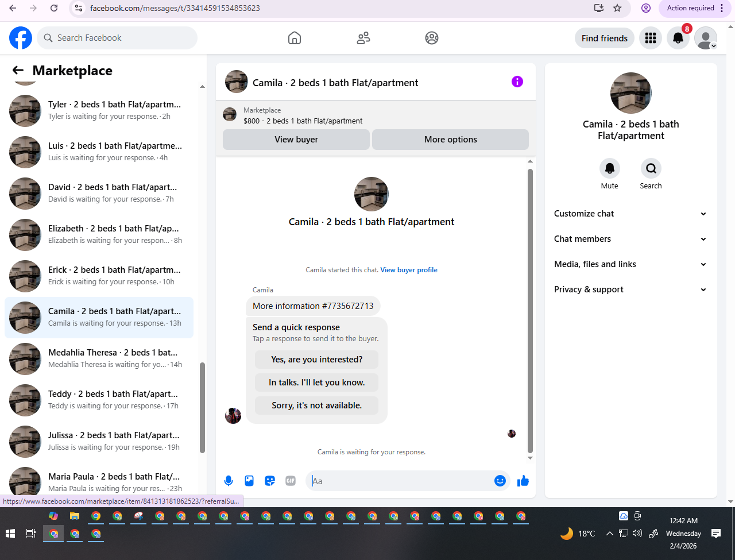Expand Privacy & support section
This screenshot has height=560, width=735.
[630, 289]
